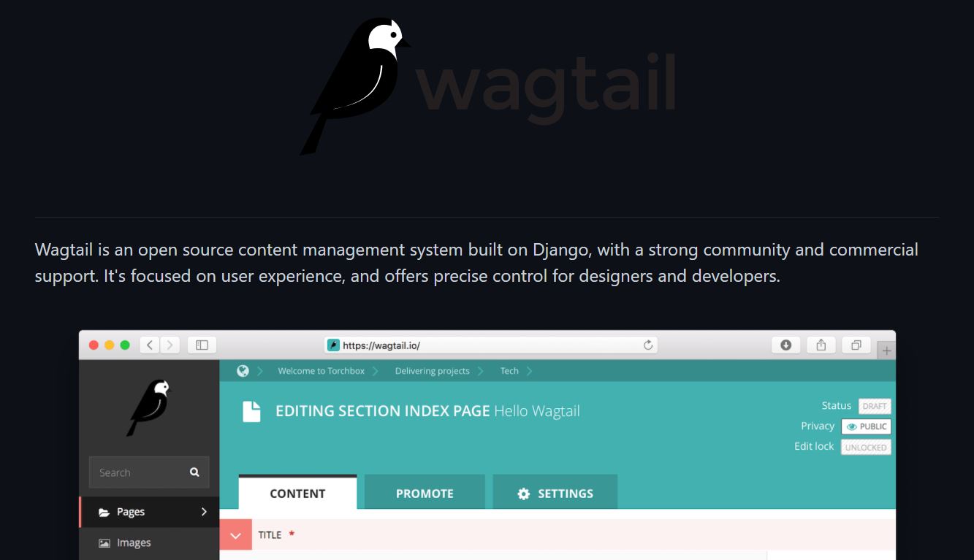Image resolution: width=974 pixels, height=560 pixels.
Task: Click the search magnifier icon in sidebar
Action: (x=194, y=472)
